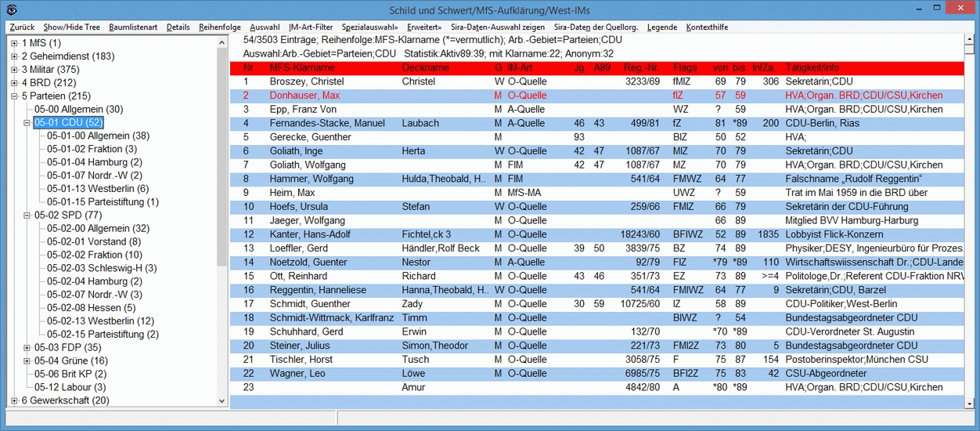Image resolution: width=980 pixels, height=431 pixels.
Task: Open the Show/Hide Tree menu
Action: [x=71, y=27]
